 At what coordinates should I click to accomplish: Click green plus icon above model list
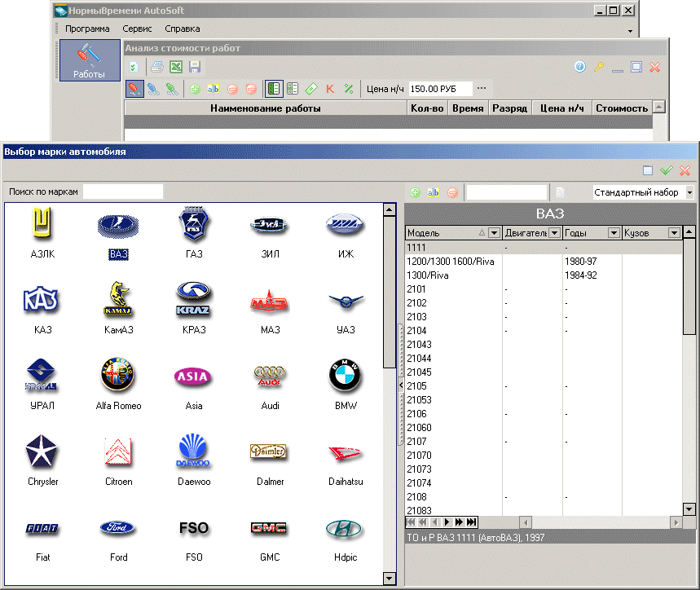point(416,192)
